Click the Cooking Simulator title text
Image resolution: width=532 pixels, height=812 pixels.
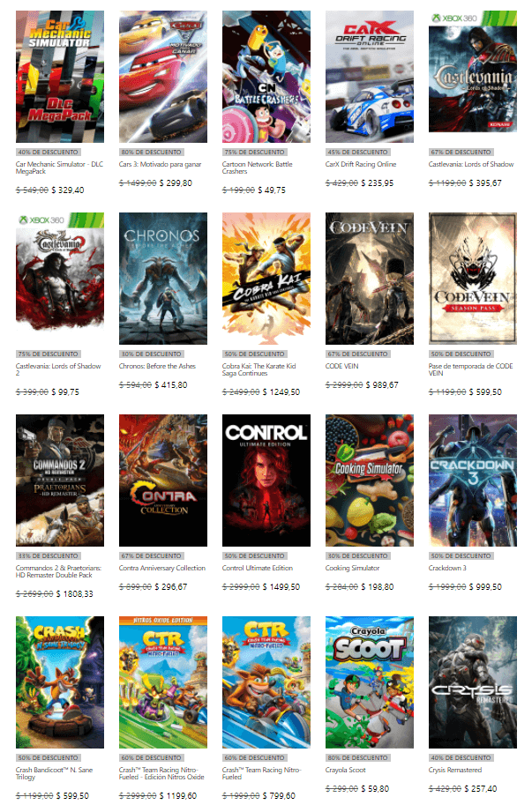click(352, 568)
